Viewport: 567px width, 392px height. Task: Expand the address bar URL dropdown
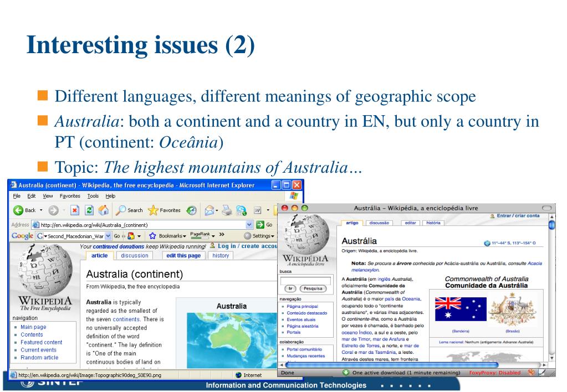point(249,225)
